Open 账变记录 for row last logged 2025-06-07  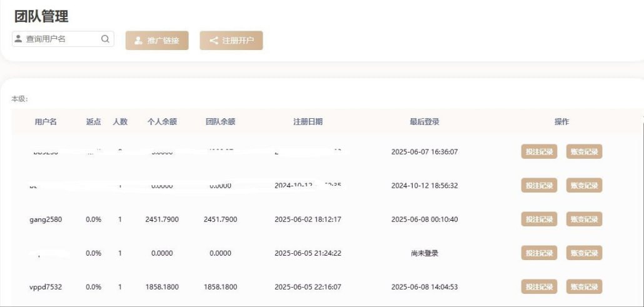point(584,152)
